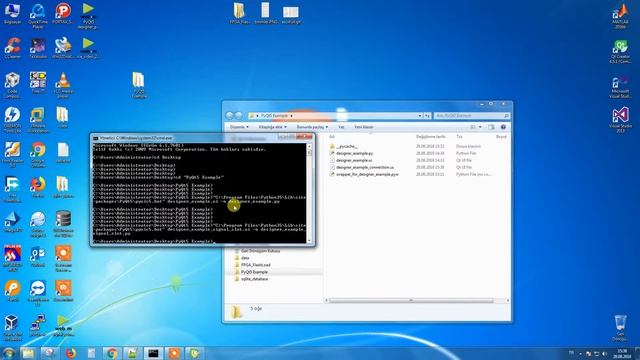The image size is (640, 360).
Task: Click the PyQt5 Example address bar breadcrumb
Action: (274, 116)
